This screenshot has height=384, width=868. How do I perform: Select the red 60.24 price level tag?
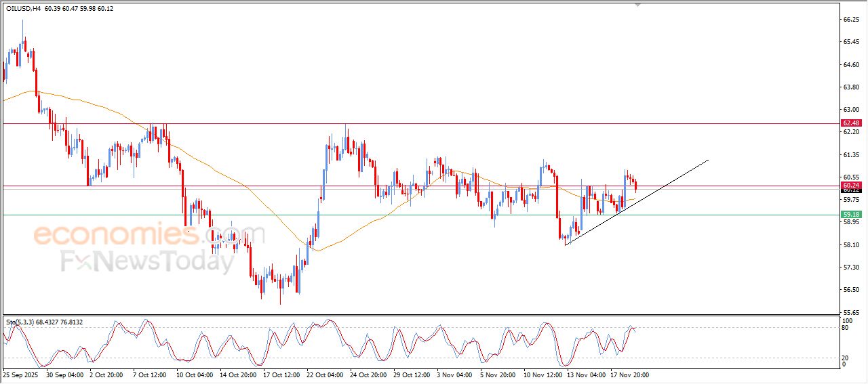(850, 185)
